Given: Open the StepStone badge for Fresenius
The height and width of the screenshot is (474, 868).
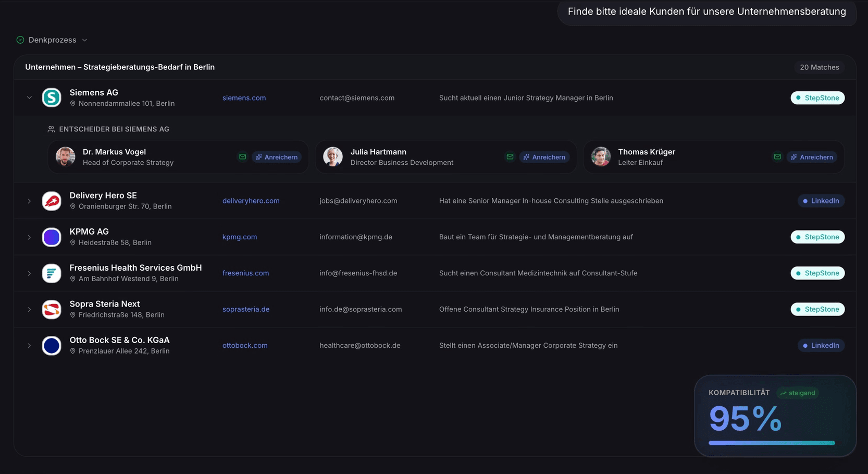Looking at the screenshot, I should coord(817,273).
